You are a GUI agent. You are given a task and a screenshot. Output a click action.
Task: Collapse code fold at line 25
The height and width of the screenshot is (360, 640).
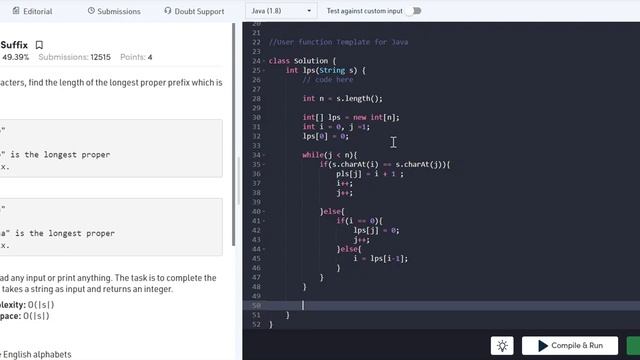(x=264, y=71)
